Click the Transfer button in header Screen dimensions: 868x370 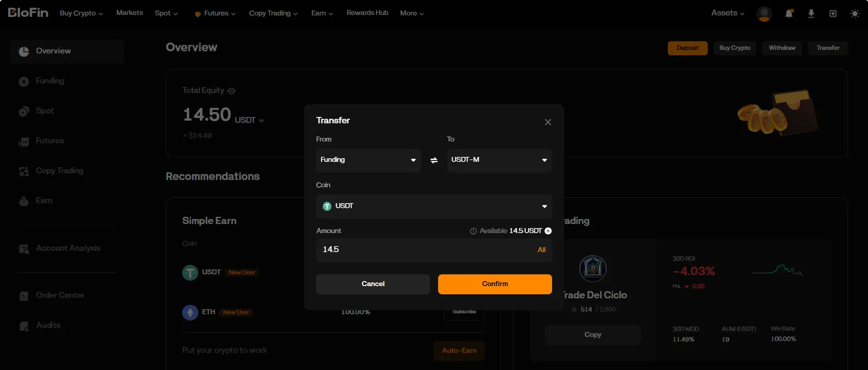[828, 48]
